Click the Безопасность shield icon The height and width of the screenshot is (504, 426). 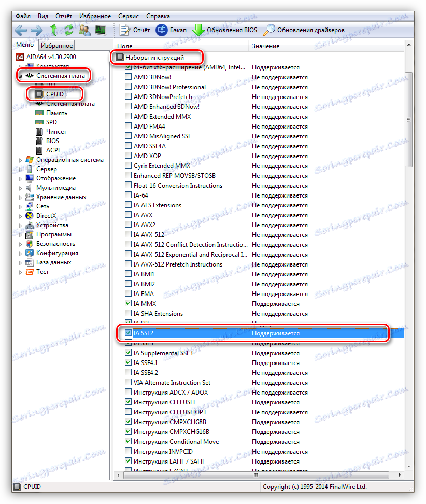click(30, 244)
